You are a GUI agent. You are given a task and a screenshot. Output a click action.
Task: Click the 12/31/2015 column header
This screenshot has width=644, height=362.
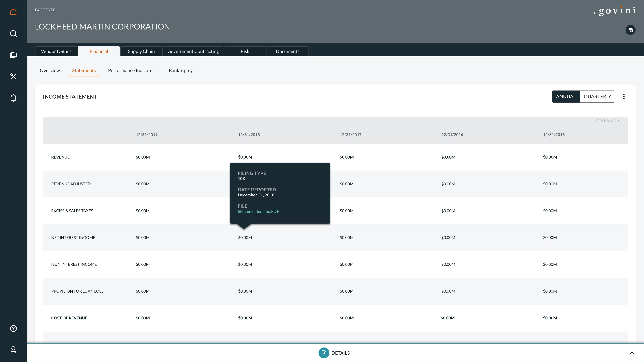click(554, 134)
